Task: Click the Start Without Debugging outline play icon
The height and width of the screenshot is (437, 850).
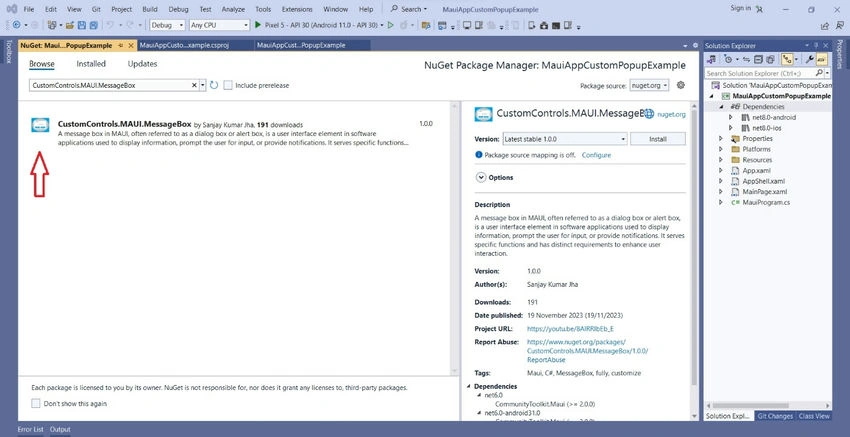Action: click(390, 25)
